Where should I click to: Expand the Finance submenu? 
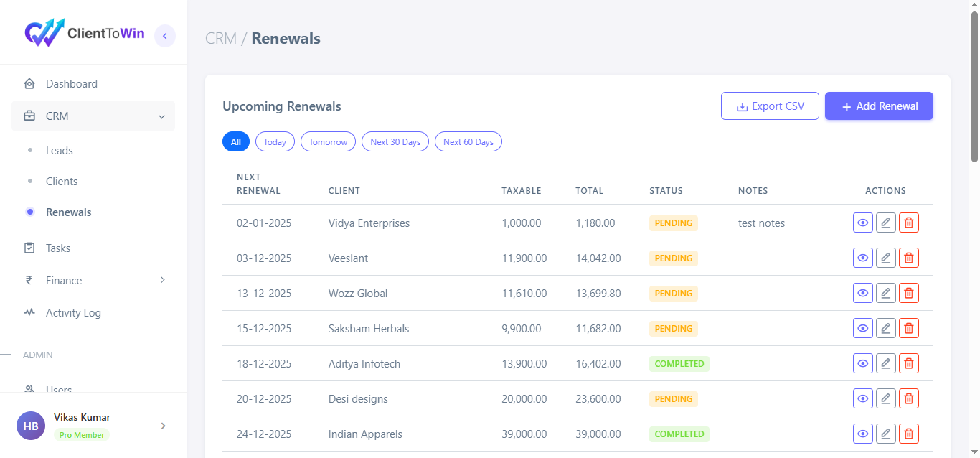point(162,280)
